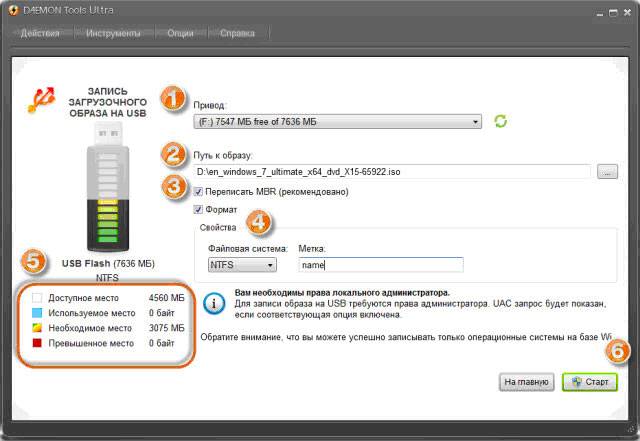Uncheck the Формат checkbox
The width and height of the screenshot is (640, 441).
(200, 210)
